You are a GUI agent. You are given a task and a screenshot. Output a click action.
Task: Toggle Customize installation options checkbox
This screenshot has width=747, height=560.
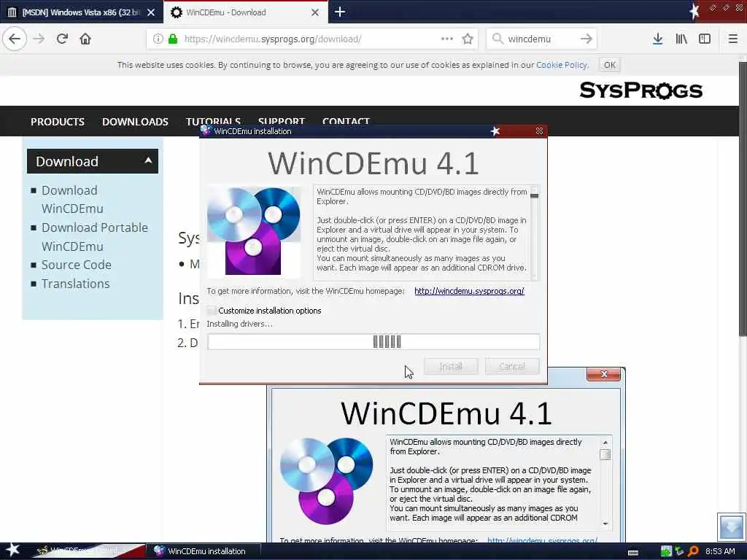point(211,311)
